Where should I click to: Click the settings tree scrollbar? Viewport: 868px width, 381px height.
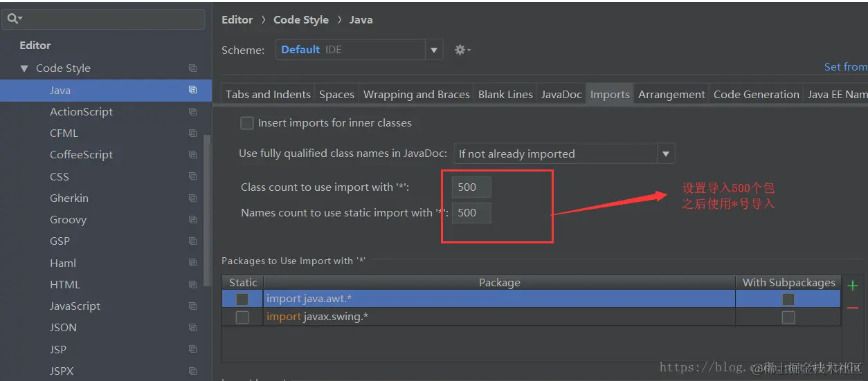[x=207, y=211]
